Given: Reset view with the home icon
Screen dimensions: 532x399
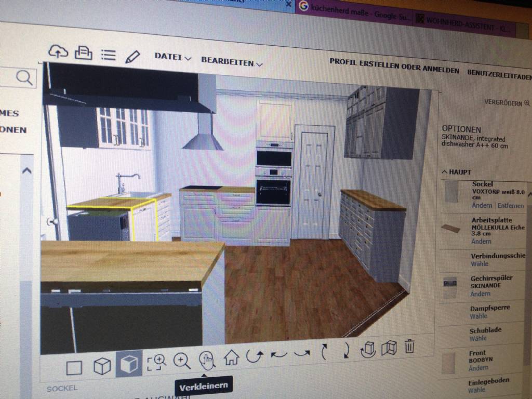Looking at the screenshot, I should click(x=231, y=357).
